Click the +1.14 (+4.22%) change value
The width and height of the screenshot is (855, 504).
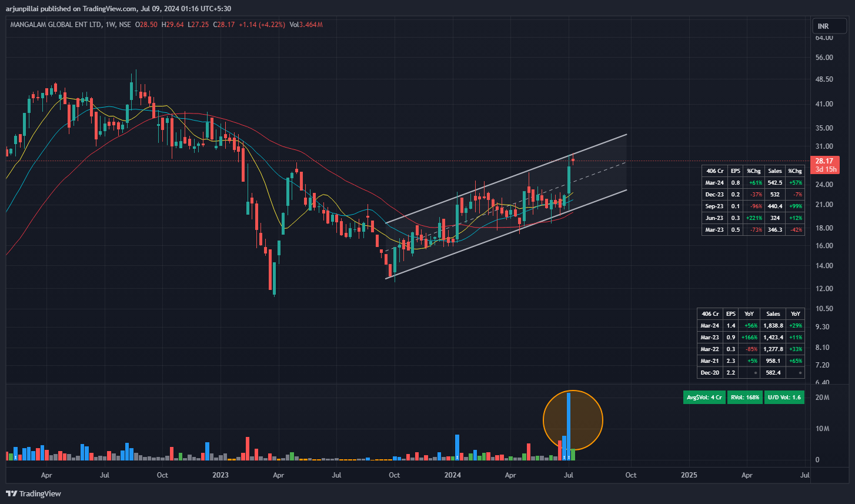coord(262,25)
